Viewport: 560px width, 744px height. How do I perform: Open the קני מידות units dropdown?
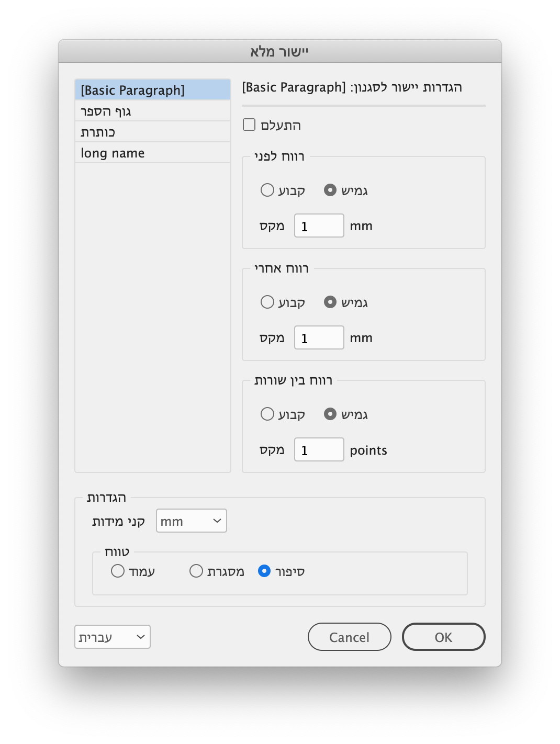(191, 521)
